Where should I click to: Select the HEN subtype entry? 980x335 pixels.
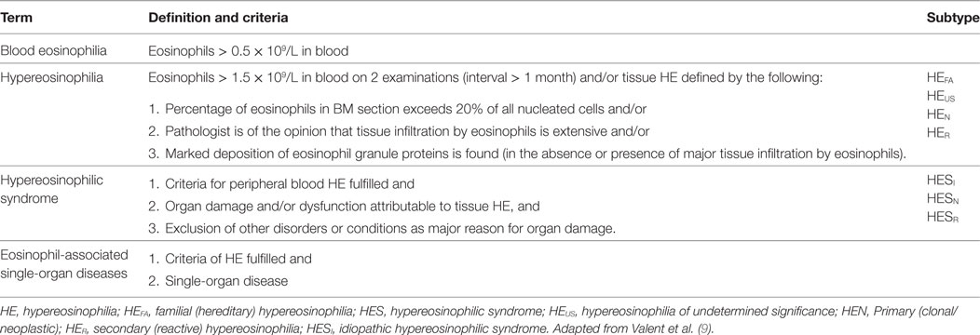click(x=939, y=115)
